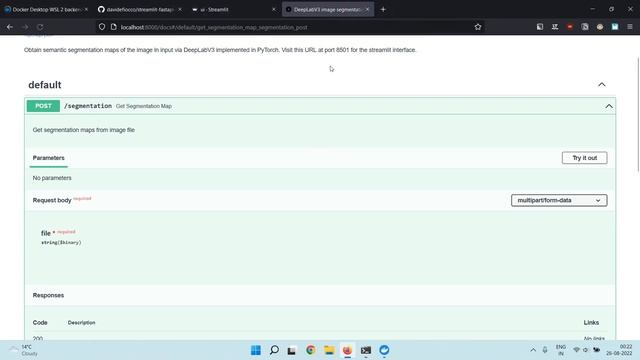Viewport: 640px width, 360px height.
Task: Collapse the POST /segmentation operation chevron
Action: 609,106
